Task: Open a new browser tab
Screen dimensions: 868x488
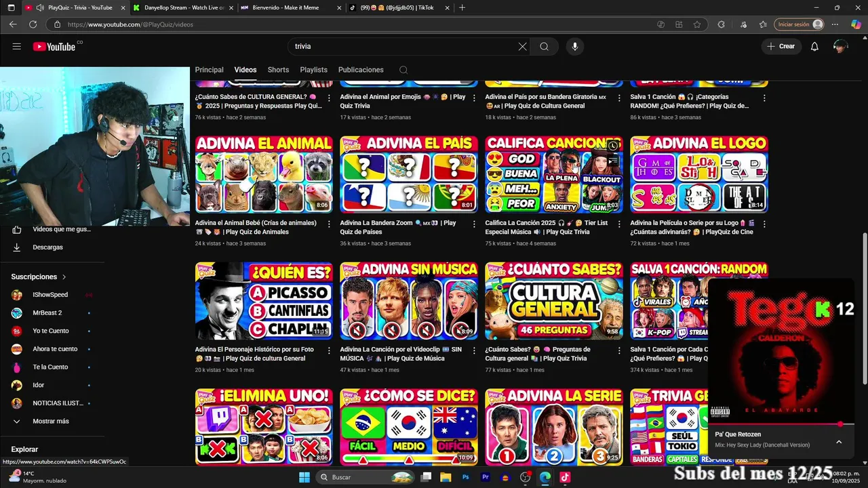Action: [x=462, y=7]
